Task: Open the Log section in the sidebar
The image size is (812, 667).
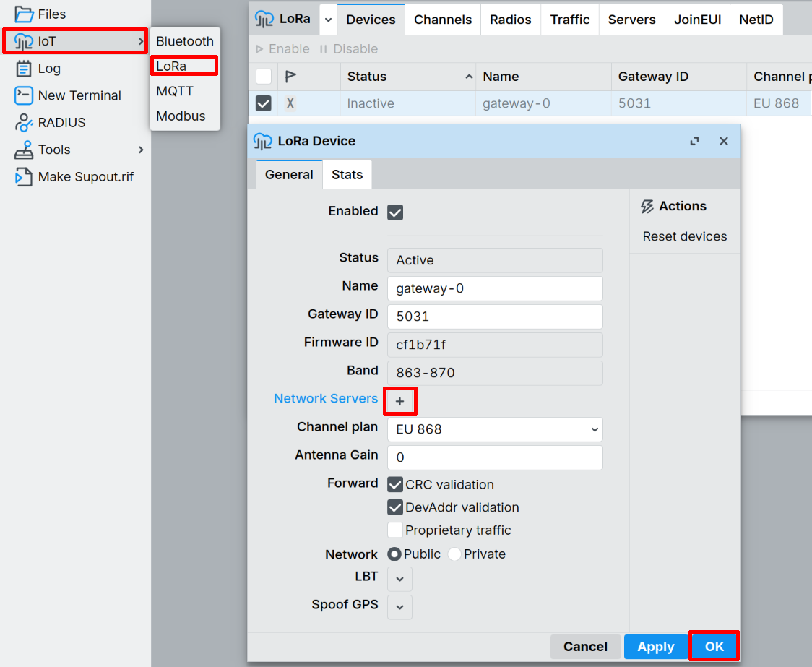Action: coord(45,68)
